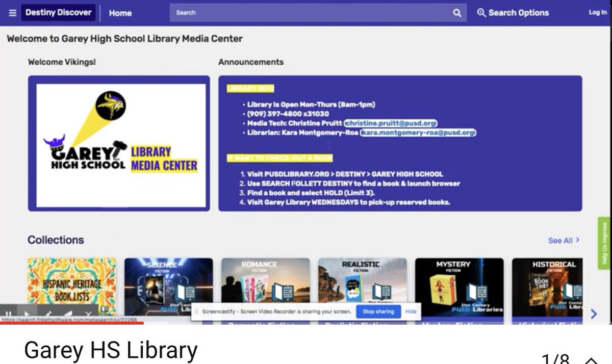
Task: Click the LIBRARY INFO highlighted heading
Action: point(250,88)
